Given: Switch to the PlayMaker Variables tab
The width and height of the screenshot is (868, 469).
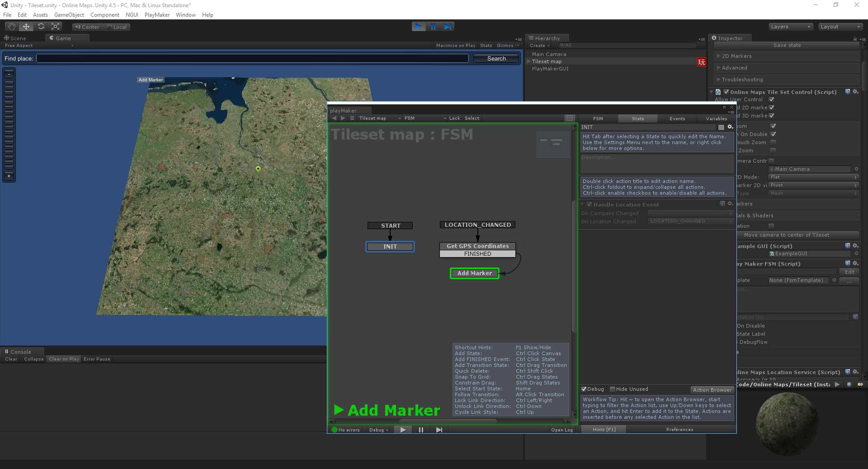Looking at the screenshot, I should [x=717, y=118].
